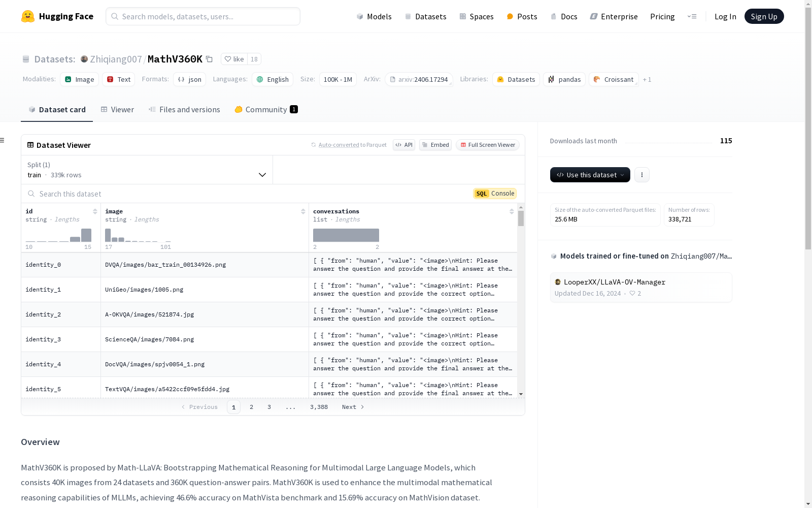This screenshot has height=508, width=812.
Task: Open the left-edge table of contents icon
Action: point(3,140)
